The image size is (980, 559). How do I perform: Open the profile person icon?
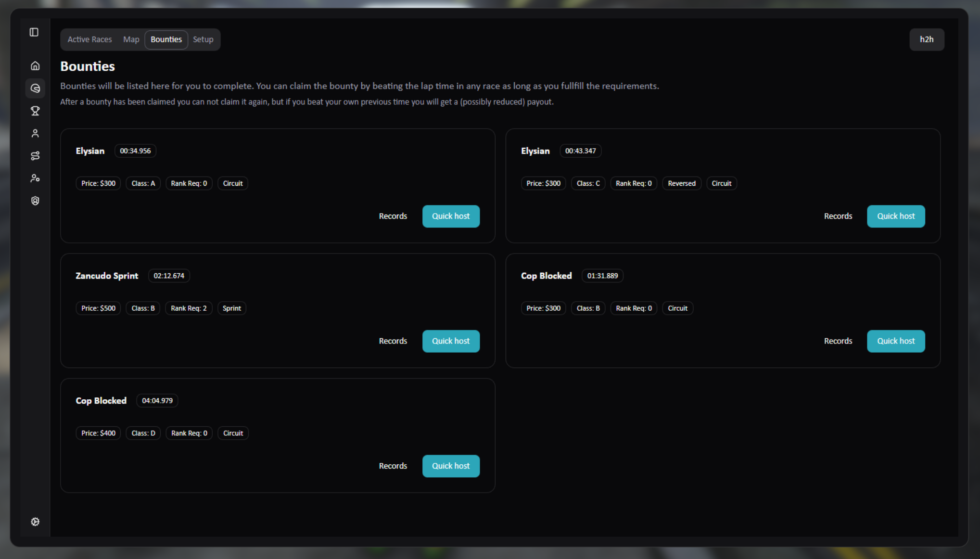point(35,133)
